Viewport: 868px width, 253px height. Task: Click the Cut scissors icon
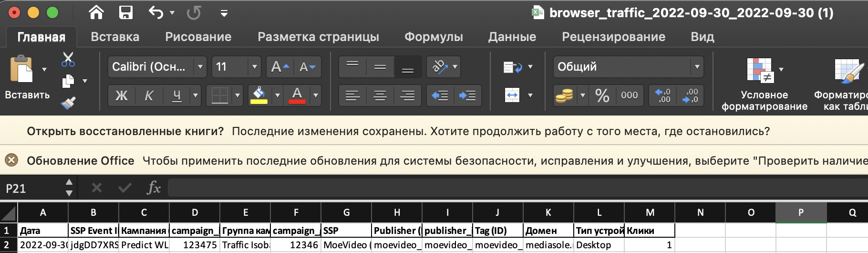tap(68, 60)
